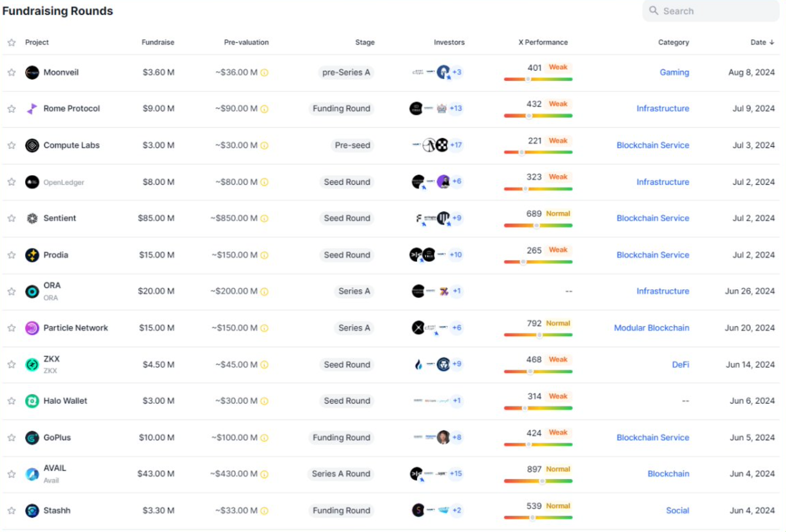
Task: Click the info icon beside ~$200.00 M
Action: [265, 291]
